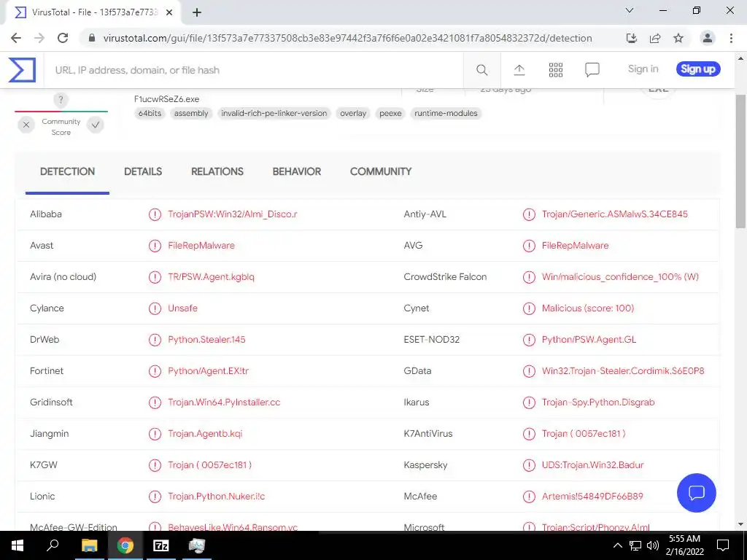This screenshot has width=747, height=560.
Task: Click the Gridinsoft engine name
Action: [51, 402]
